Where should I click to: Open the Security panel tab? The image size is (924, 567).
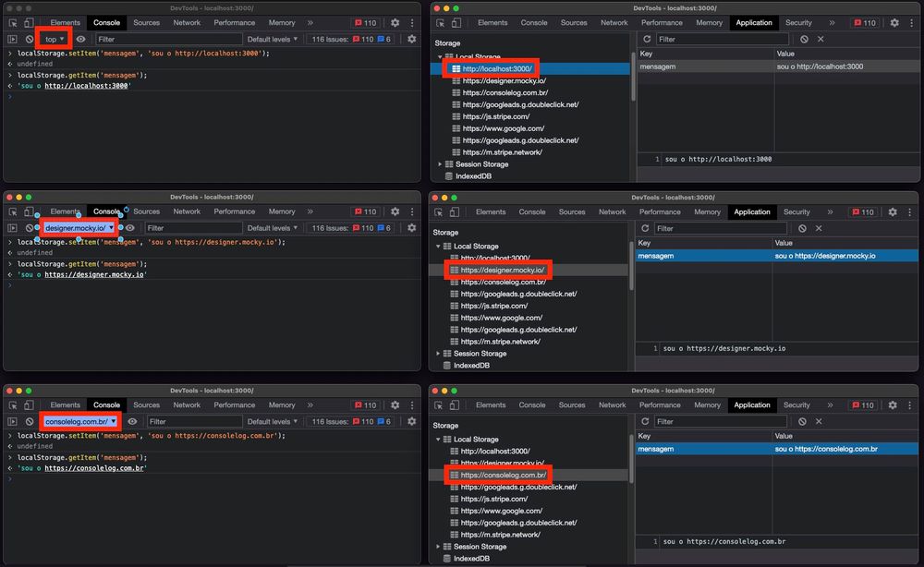pyautogui.click(x=797, y=23)
